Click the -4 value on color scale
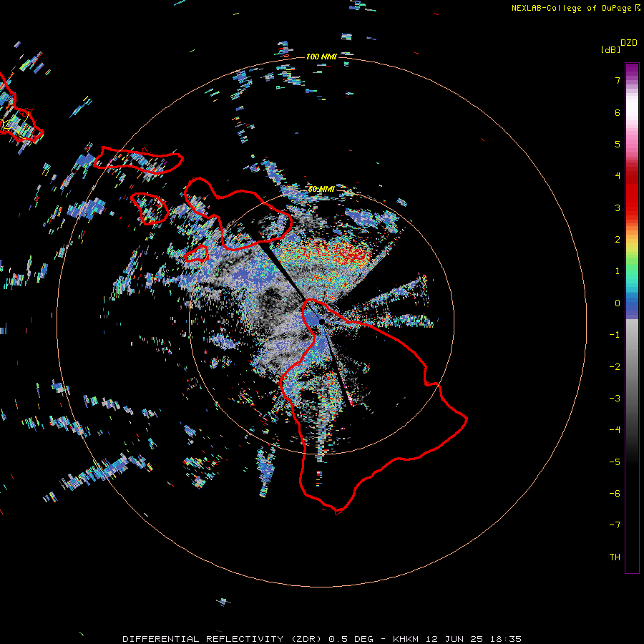 pos(615,430)
